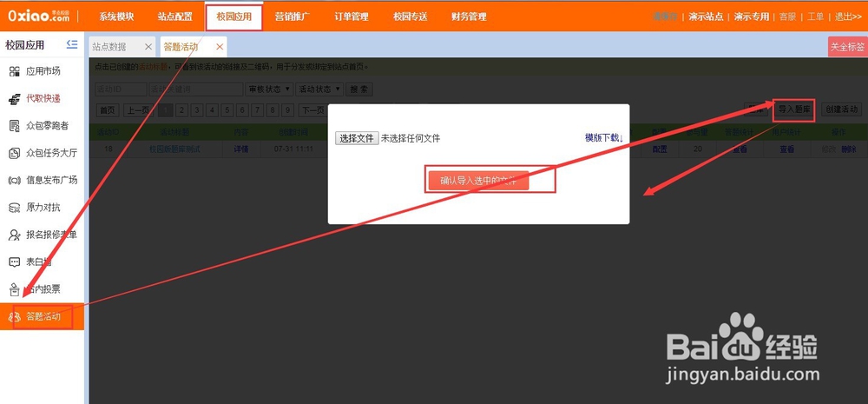The width and height of the screenshot is (868, 404).
Task: Click the 报名报修表单 sidebar icon
Action: [x=15, y=235]
